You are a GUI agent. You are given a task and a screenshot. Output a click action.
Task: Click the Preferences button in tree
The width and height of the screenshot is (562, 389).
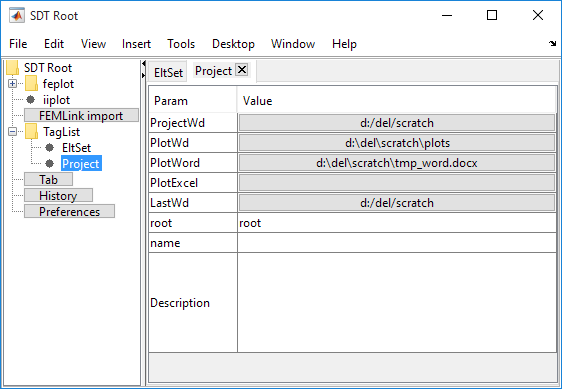point(70,212)
